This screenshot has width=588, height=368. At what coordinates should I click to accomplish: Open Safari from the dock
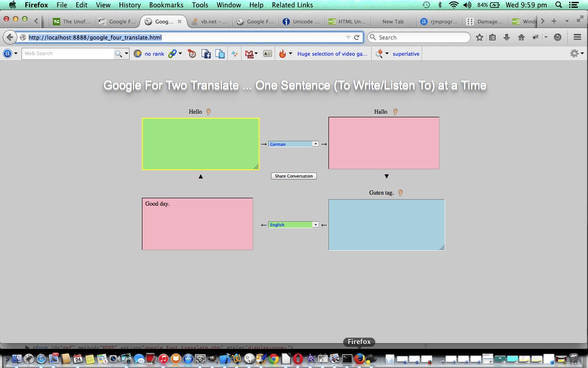click(41, 359)
